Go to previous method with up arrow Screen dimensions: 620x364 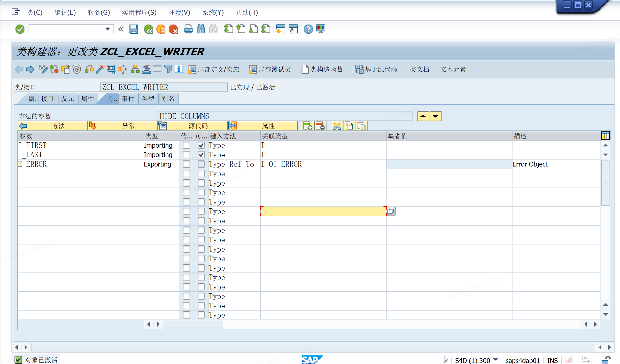tap(423, 116)
